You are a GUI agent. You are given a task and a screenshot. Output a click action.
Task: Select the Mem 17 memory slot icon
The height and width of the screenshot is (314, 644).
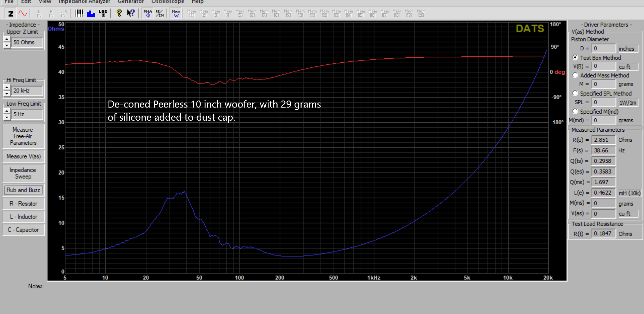click(385, 14)
